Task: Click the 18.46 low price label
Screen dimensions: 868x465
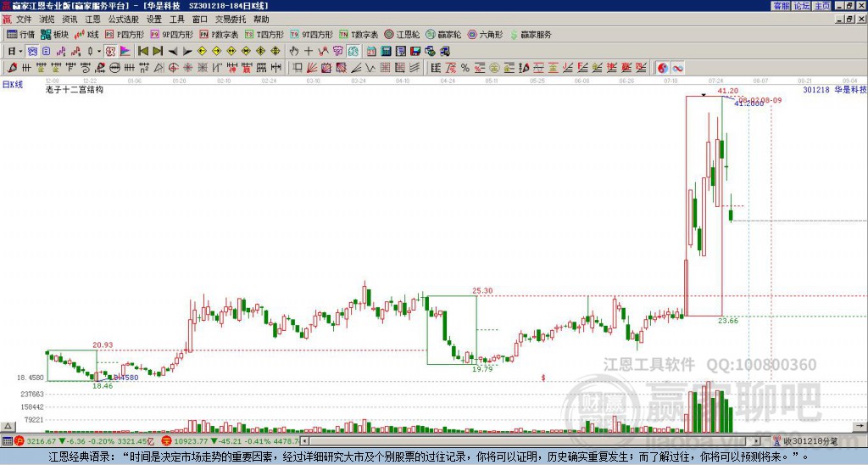Action: (103, 386)
